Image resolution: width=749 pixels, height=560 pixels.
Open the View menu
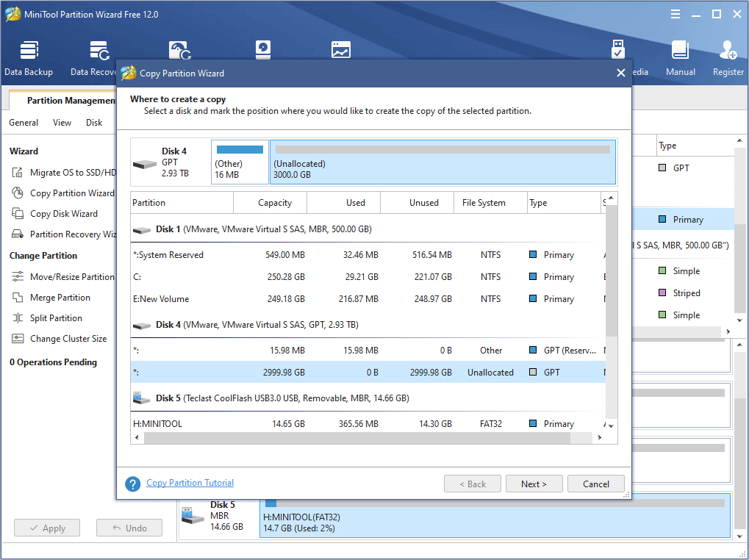[x=62, y=123]
